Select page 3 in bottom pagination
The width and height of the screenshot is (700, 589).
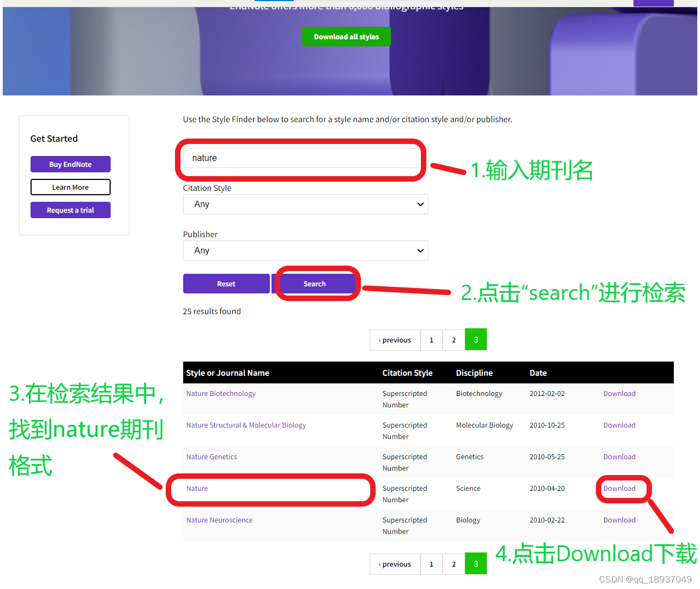click(476, 564)
